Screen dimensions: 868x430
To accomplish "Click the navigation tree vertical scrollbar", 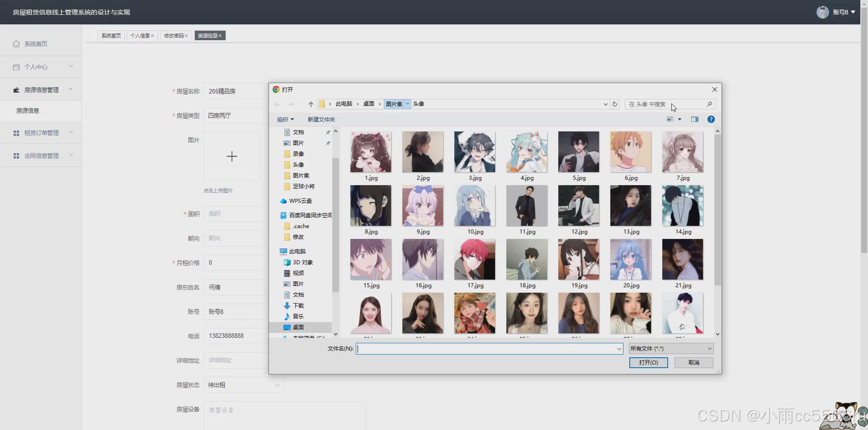I will (335, 224).
